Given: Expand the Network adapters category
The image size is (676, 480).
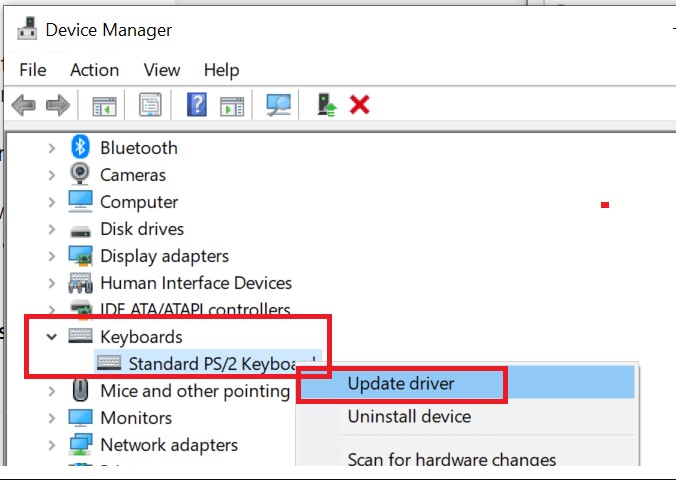Looking at the screenshot, I should (x=52, y=445).
